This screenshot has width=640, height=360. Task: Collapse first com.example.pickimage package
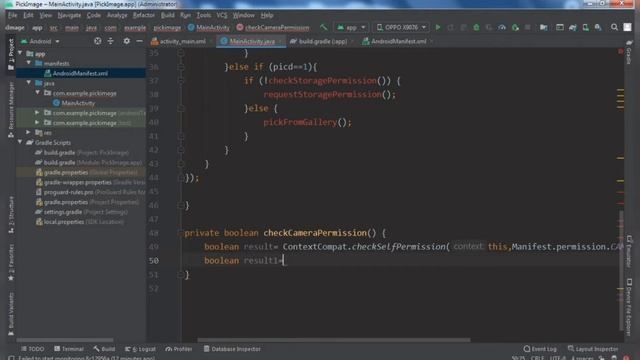38,93
